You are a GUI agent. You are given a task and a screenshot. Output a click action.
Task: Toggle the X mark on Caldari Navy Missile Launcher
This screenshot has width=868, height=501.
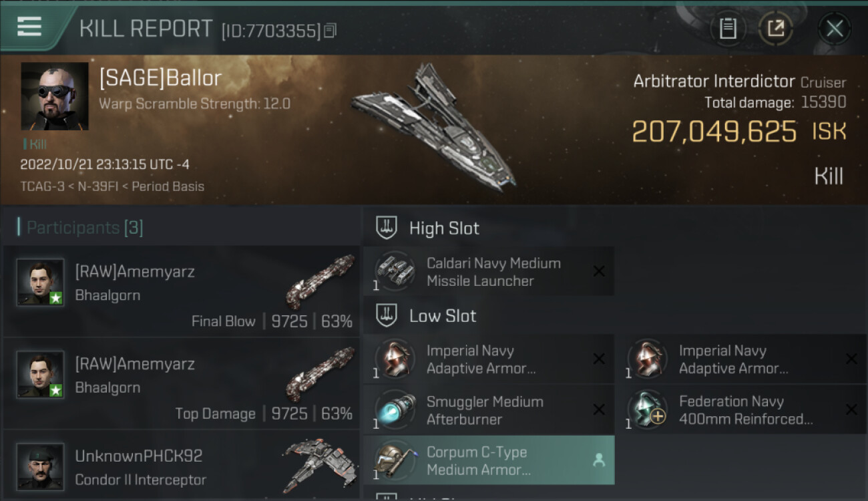click(599, 271)
